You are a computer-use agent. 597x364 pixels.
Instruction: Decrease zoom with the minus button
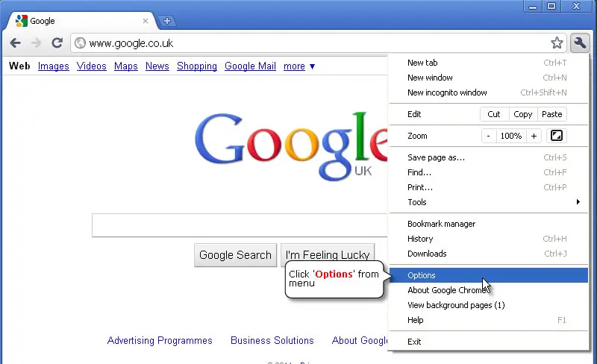click(x=489, y=136)
